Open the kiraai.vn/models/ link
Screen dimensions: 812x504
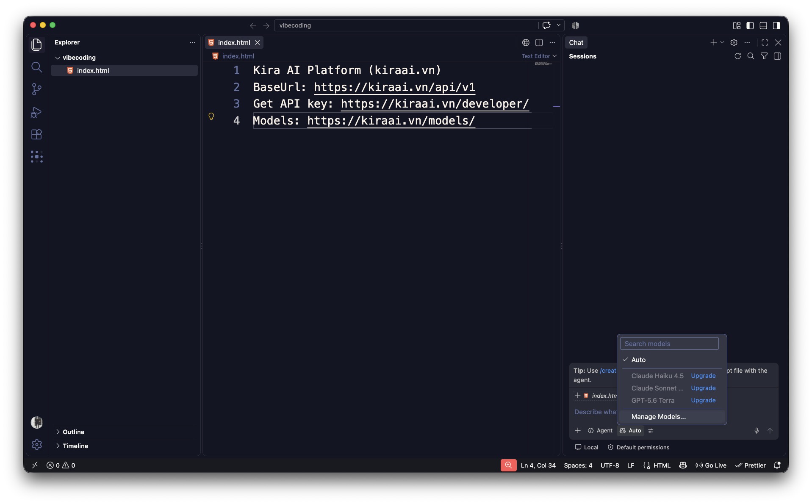pos(391,121)
